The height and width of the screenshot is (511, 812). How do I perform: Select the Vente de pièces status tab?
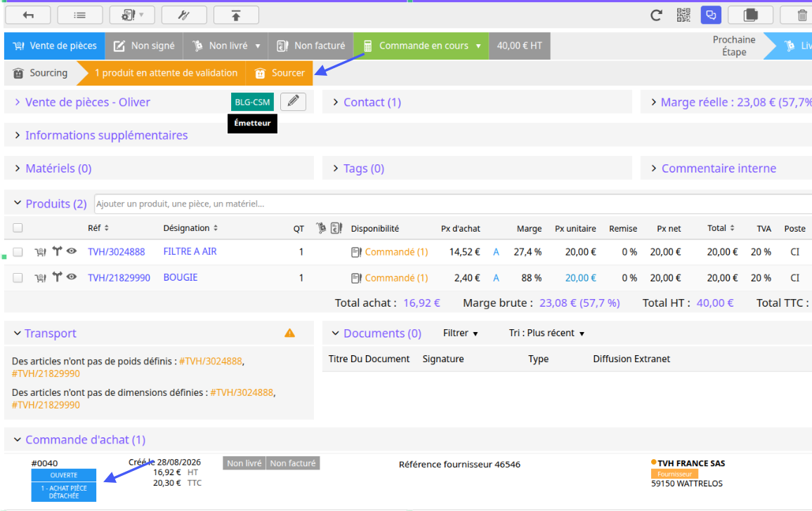pos(54,46)
